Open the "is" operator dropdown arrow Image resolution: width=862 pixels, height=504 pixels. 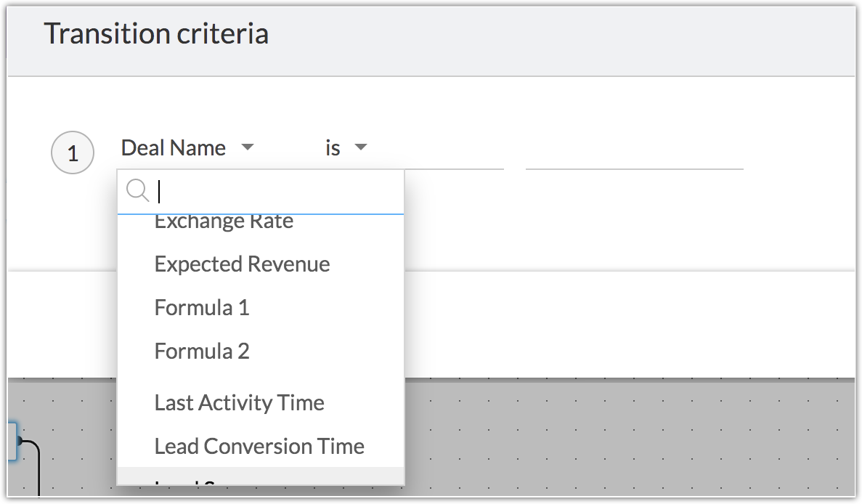click(360, 148)
